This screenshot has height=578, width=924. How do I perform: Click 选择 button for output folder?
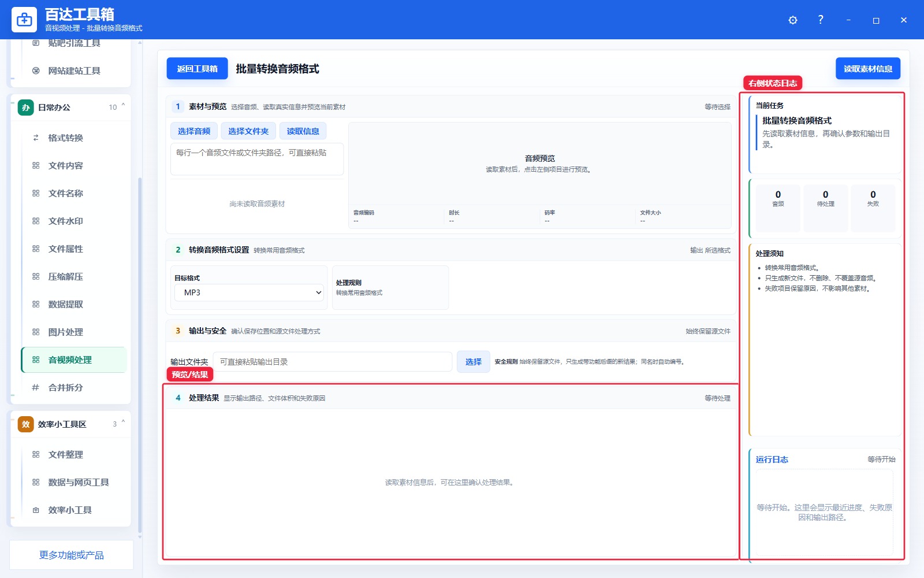click(x=474, y=362)
